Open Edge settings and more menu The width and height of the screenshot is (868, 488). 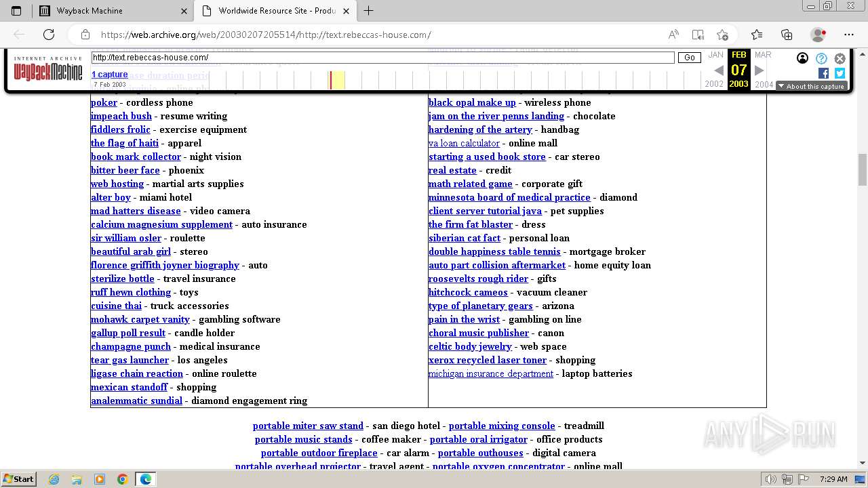849,35
